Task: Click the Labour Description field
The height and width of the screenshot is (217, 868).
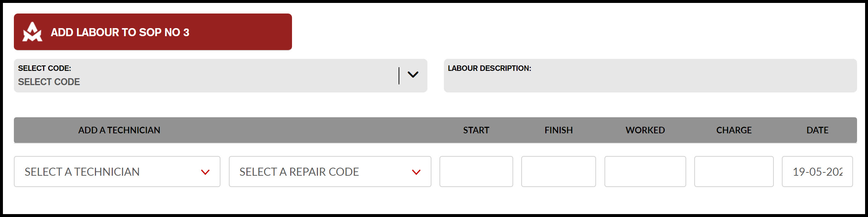Action: point(650,76)
